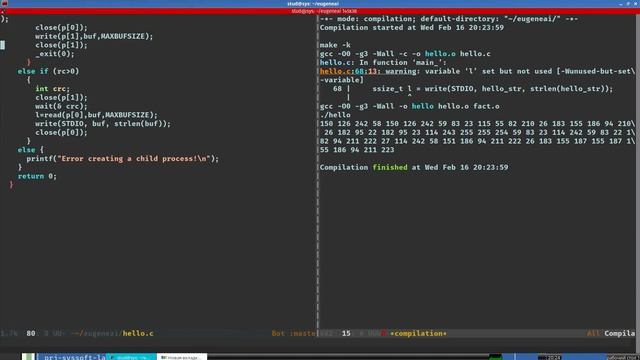Click 'write(p[1],buf,MAXBUFSIZE);' code line

click(94, 36)
